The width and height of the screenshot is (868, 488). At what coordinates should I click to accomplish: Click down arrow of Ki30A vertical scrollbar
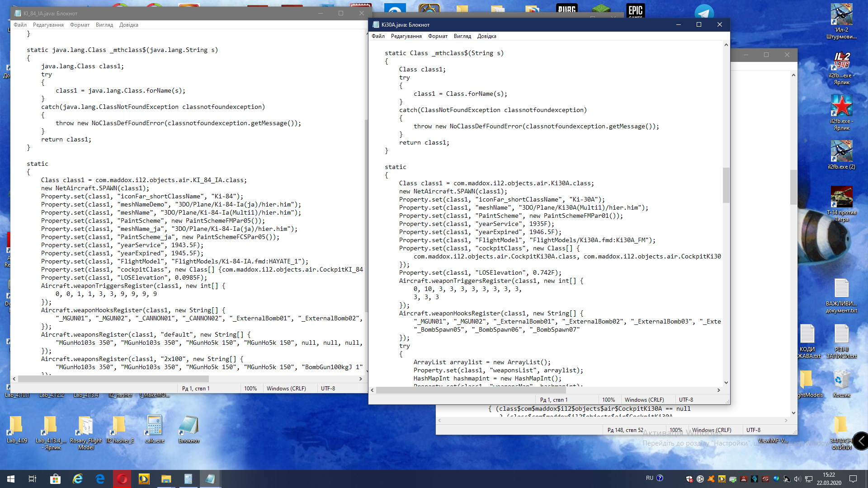pos(726,382)
